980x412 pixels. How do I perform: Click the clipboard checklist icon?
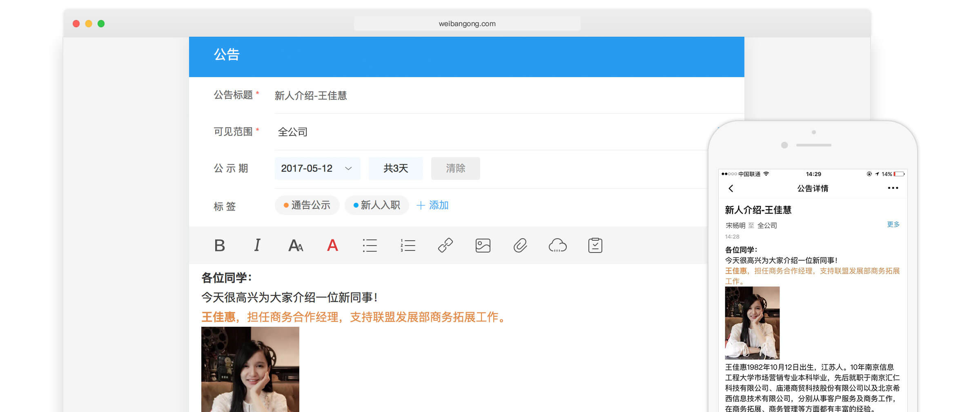[x=595, y=246]
